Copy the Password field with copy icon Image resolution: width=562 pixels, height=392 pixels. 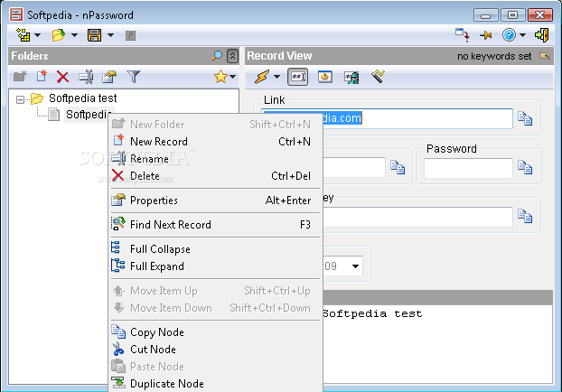(525, 167)
